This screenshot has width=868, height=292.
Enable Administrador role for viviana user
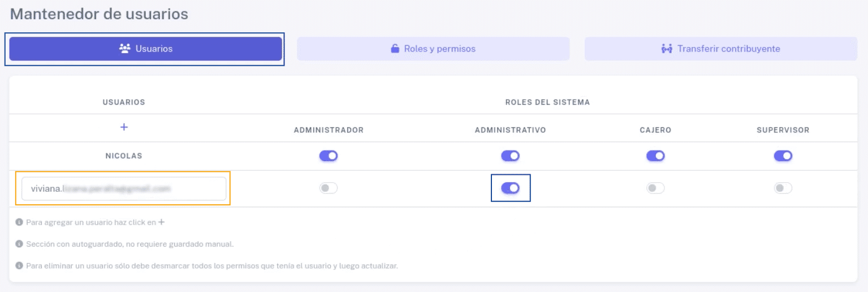[329, 188]
